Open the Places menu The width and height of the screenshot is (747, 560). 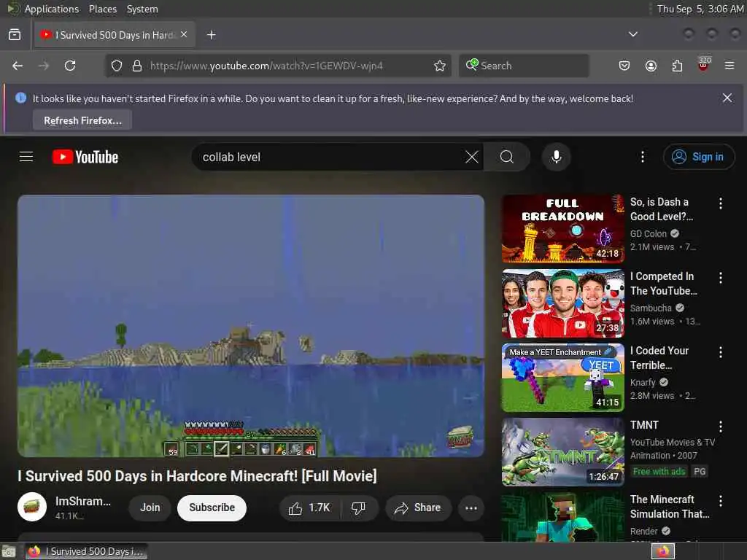[102, 9]
